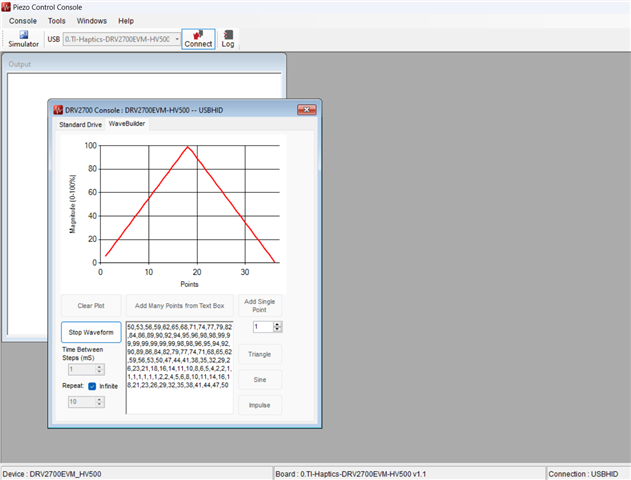
Task: Click the USB toolbar label
Action: point(54,39)
